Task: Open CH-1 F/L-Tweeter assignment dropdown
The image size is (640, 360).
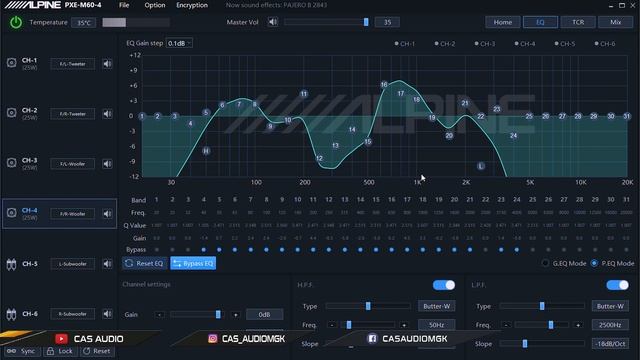Action: 73,64
